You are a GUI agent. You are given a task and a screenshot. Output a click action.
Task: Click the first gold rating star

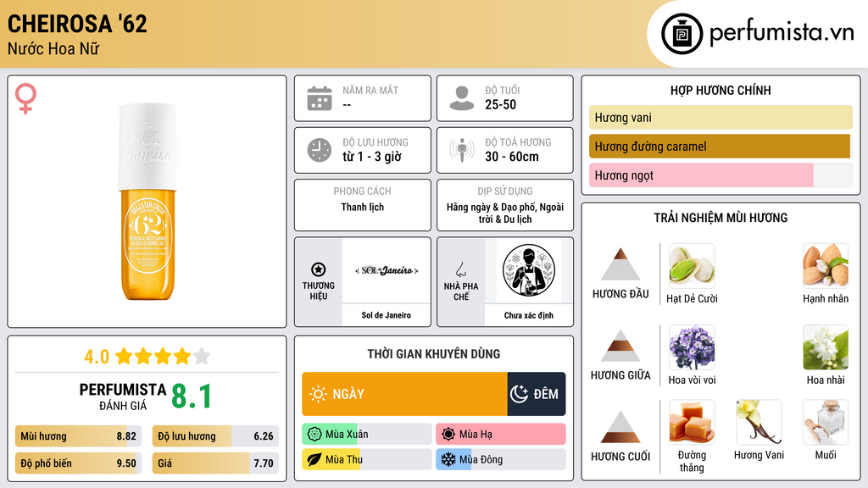pyautogui.click(x=124, y=356)
